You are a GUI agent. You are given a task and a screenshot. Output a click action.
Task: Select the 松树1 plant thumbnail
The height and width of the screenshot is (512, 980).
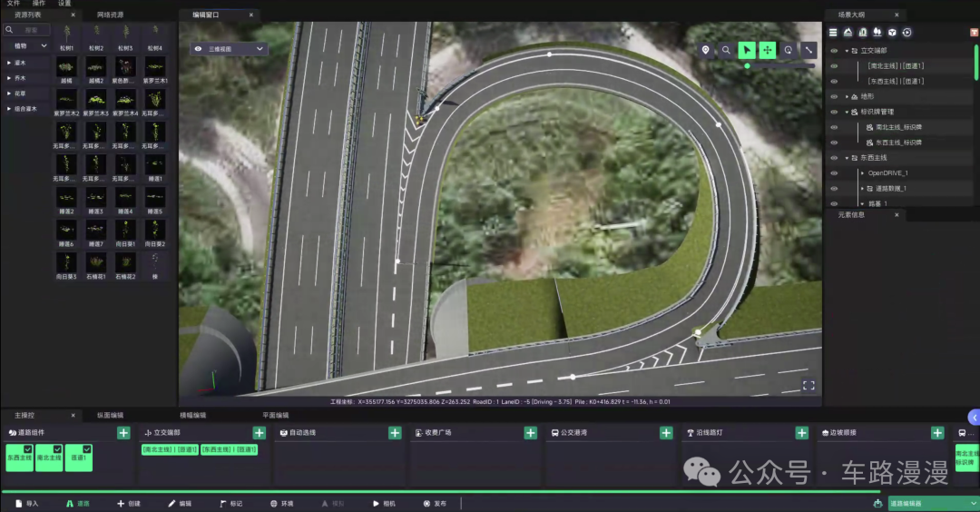pyautogui.click(x=67, y=37)
